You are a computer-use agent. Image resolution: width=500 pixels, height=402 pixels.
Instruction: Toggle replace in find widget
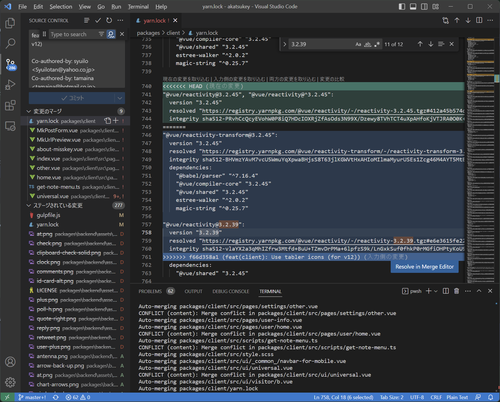pos(285,44)
